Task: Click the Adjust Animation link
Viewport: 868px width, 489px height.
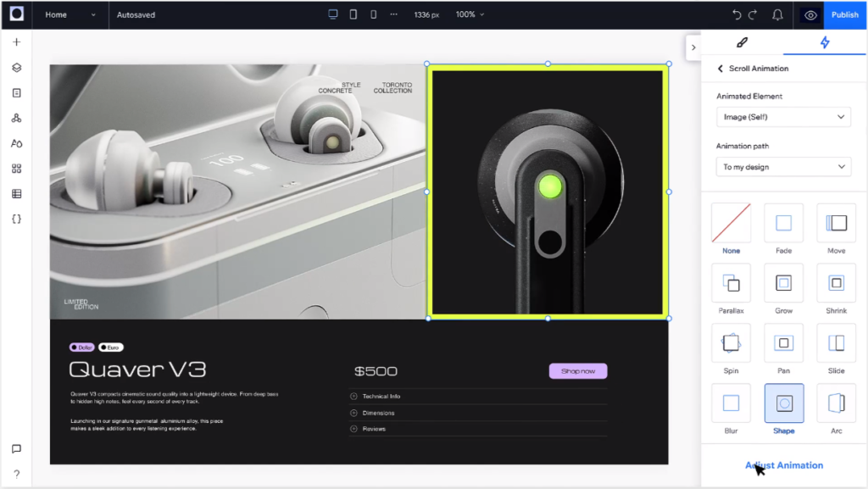Action: pyautogui.click(x=783, y=464)
